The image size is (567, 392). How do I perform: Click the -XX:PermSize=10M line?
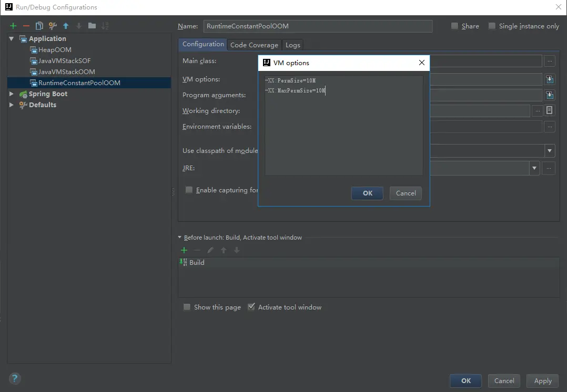(x=290, y=80)
